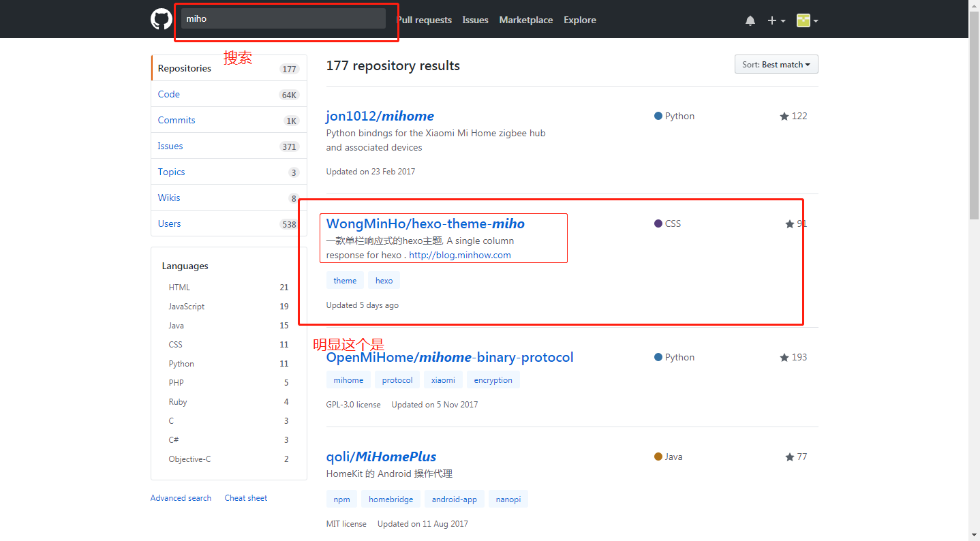Click the user avatar icon in header
This screenshot has height=541, width=980.
[x=803, y=20]
